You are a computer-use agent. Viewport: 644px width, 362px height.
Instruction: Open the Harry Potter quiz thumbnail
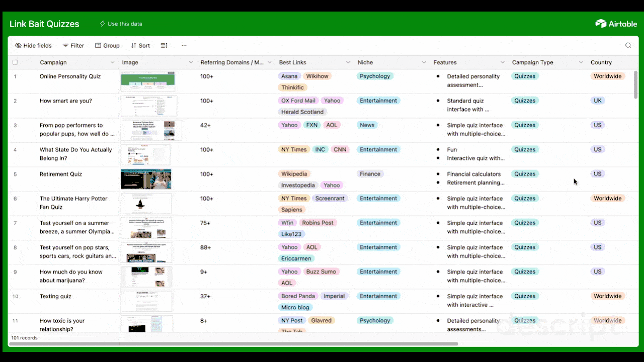click(x=146, y=204)
